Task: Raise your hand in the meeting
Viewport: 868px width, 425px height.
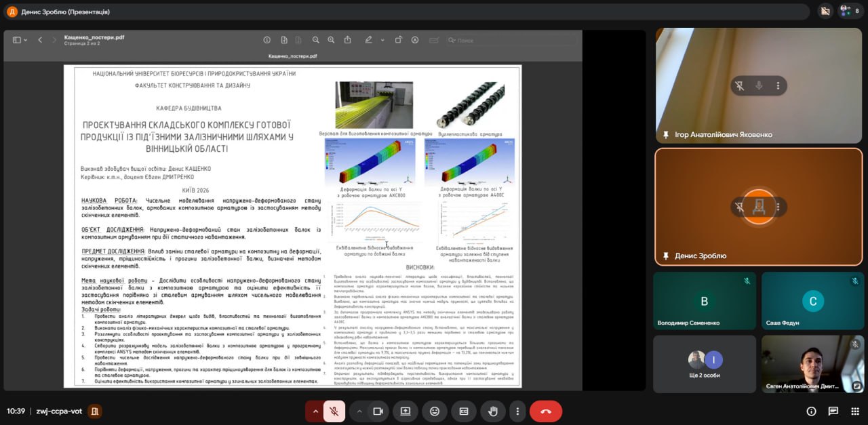Action: pos(493,411)
